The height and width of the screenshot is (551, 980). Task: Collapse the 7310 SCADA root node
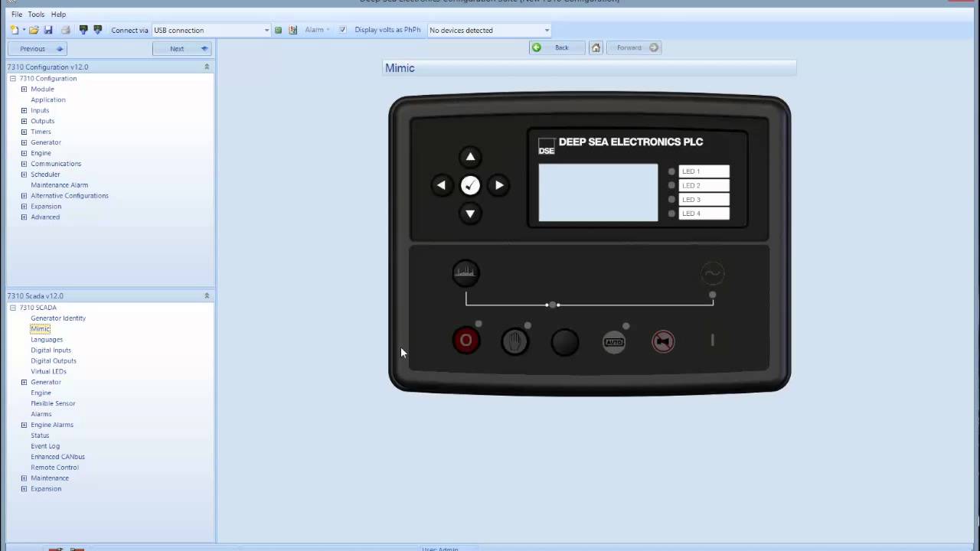[x=13, y=308]
